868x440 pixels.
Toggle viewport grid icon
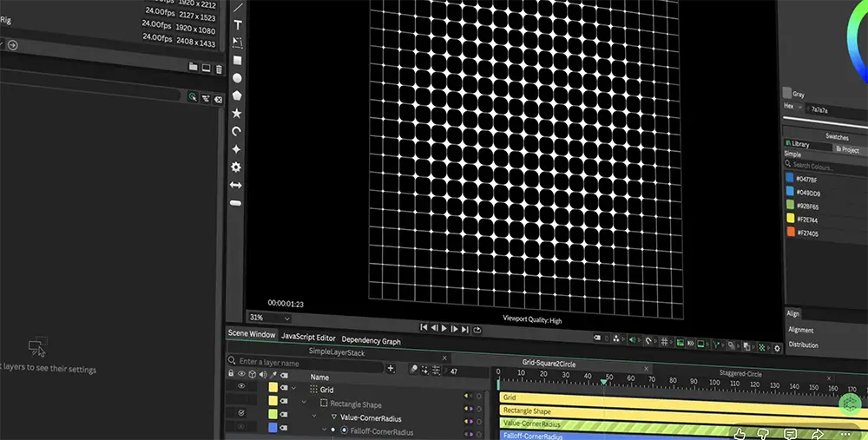coord(664,341)
